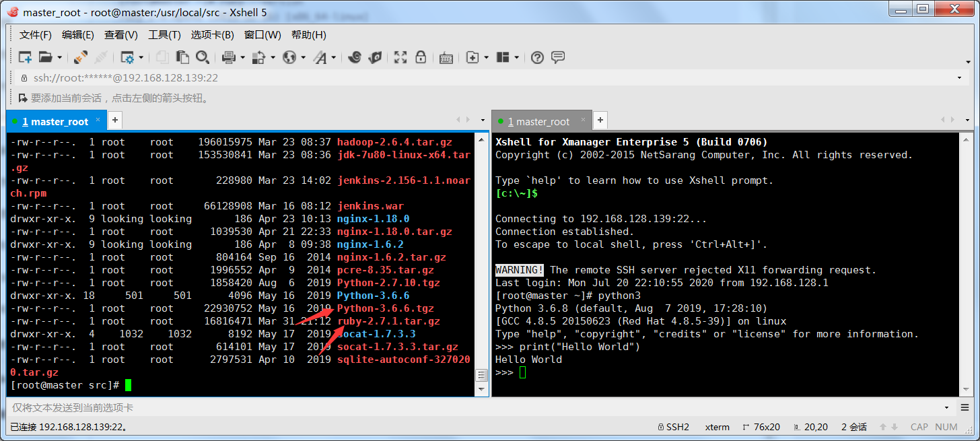
Task: Click the tab layout arrangement icon
Action: (503, 57)
